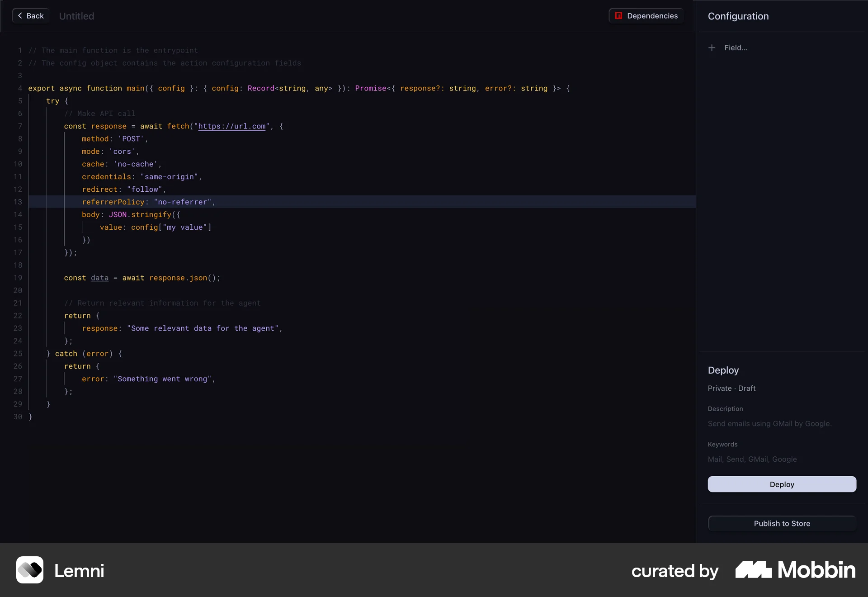The height and width of the screenshot is (597, 868).
Task: Rename the action by clicking Untitled
Action: click(76, 16)
